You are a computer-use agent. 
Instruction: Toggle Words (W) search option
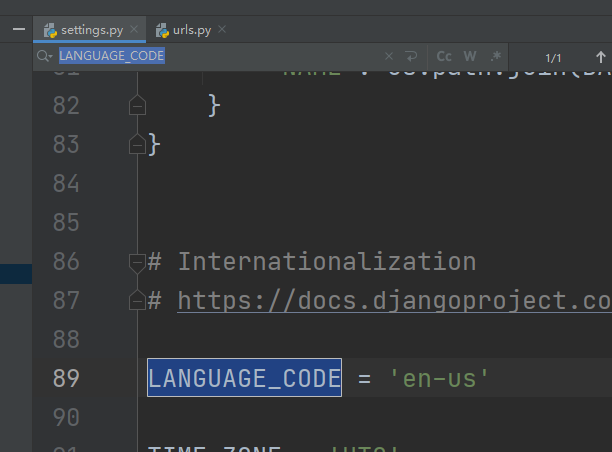(470, 56)
